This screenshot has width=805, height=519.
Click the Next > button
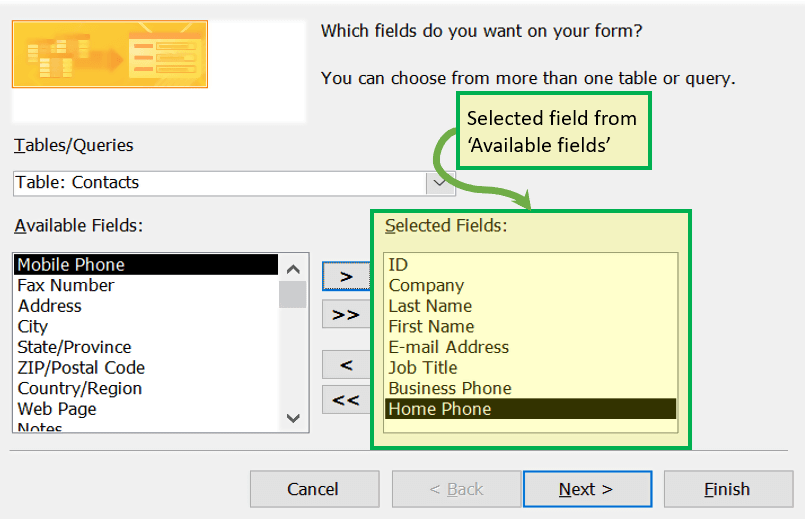click(587, 489)
